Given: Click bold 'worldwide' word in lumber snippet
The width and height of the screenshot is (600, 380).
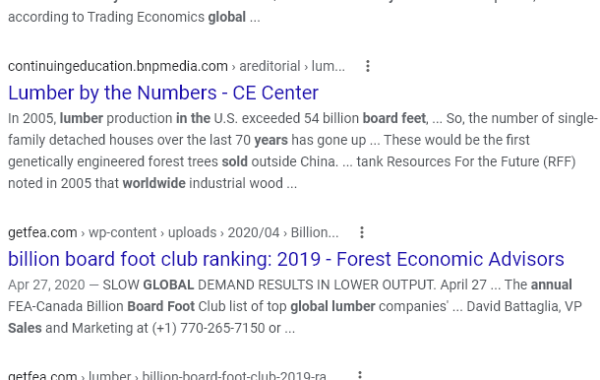Looking at the screenshot, I should pyautogui.click(x=154, y=183).
